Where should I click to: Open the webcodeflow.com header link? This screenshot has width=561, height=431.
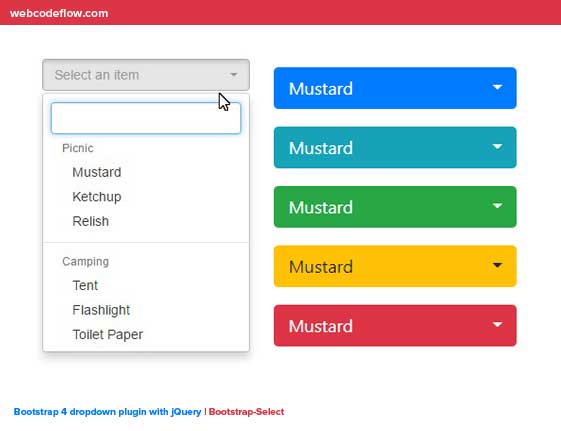coord(59,13)
